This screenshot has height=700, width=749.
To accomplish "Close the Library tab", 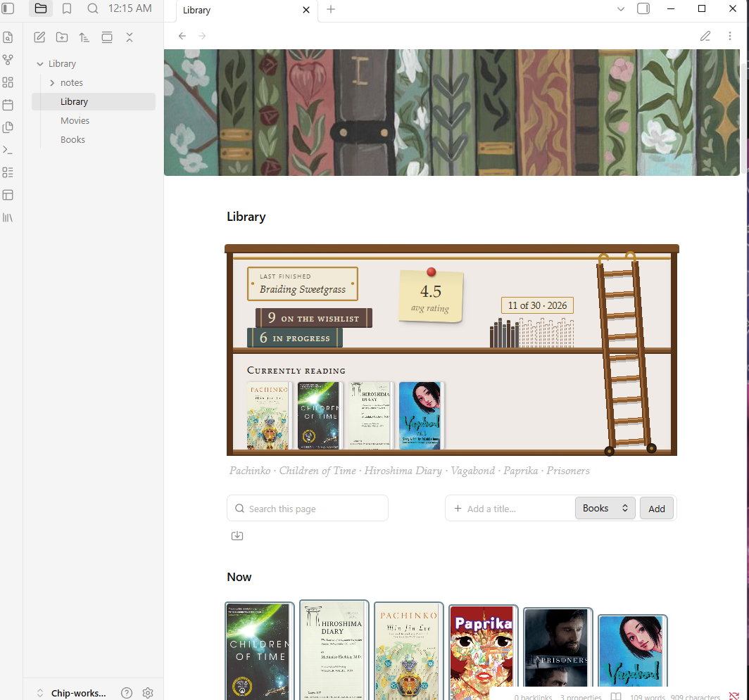I will [x=306, y=10].
